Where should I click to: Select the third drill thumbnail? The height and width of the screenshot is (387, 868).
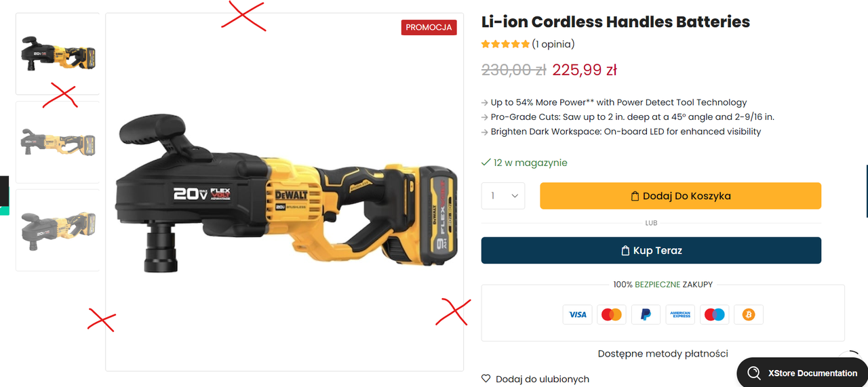click(58, 230)
